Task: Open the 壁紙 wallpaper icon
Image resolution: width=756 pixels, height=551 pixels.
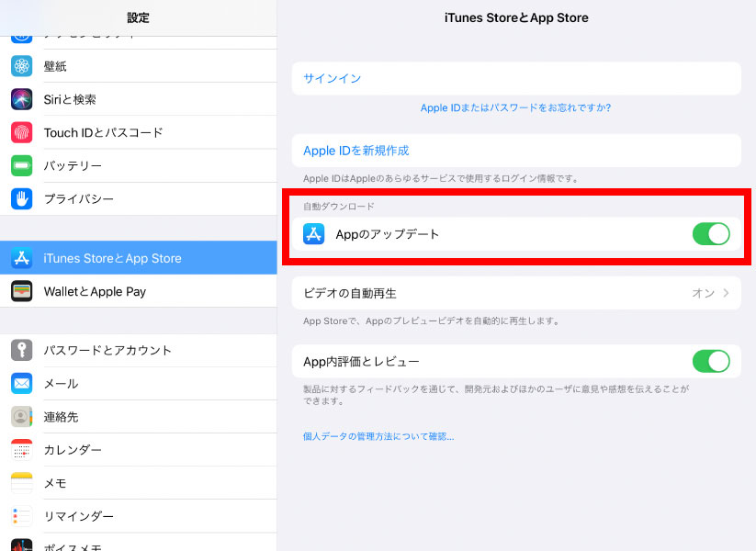Action: [x=22, y=66]
